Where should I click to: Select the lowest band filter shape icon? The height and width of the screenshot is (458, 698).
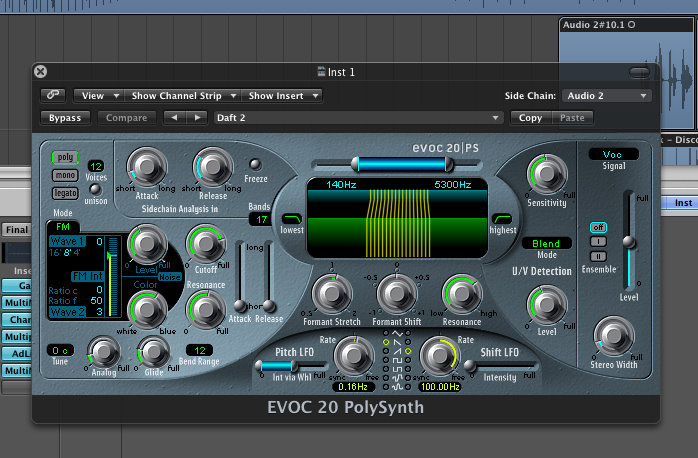(x=292, y=219)
